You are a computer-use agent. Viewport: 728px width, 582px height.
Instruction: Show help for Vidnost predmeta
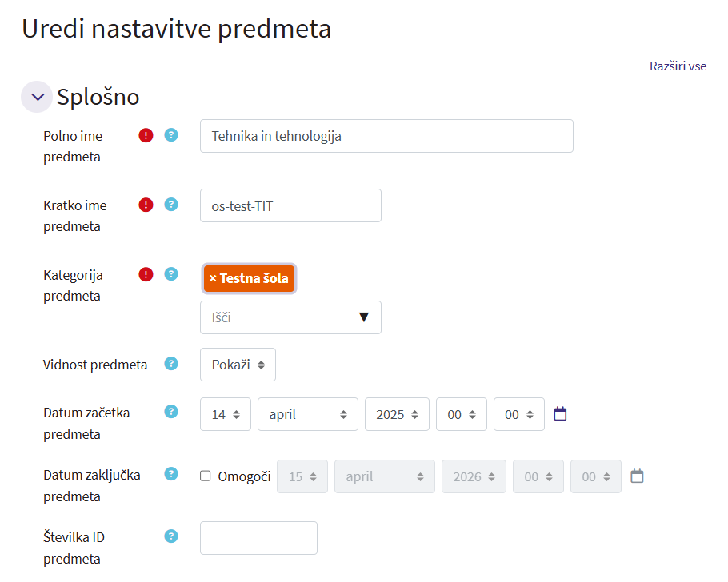(x=170, y=364)
